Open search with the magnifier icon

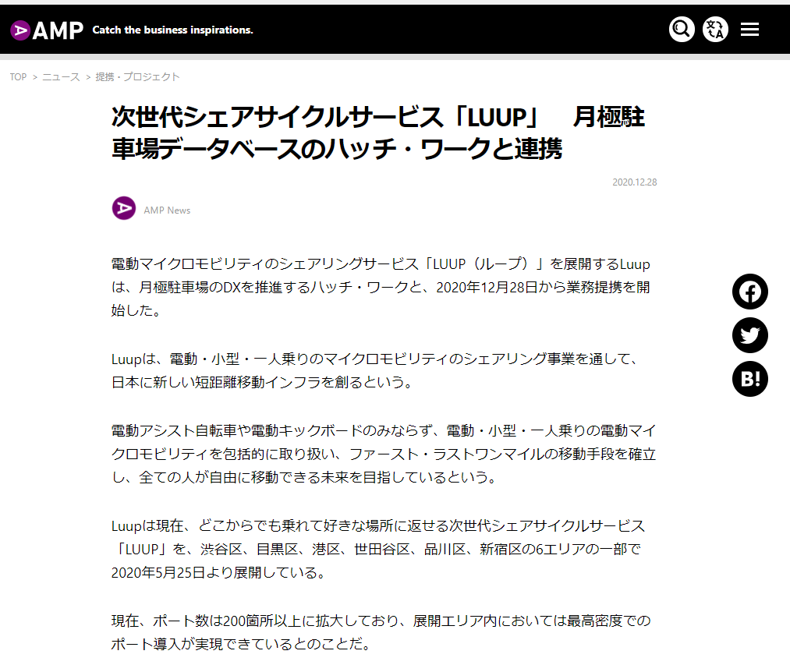pos(682,30)
